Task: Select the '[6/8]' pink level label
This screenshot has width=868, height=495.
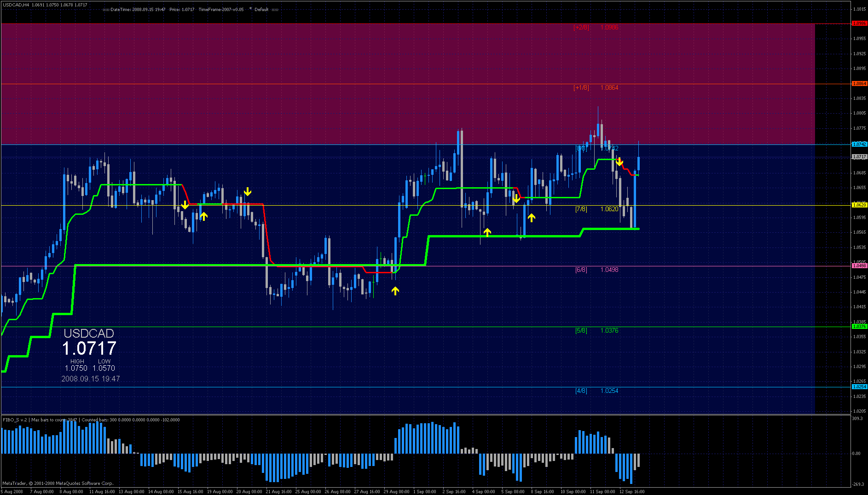Action: (581, 270)
